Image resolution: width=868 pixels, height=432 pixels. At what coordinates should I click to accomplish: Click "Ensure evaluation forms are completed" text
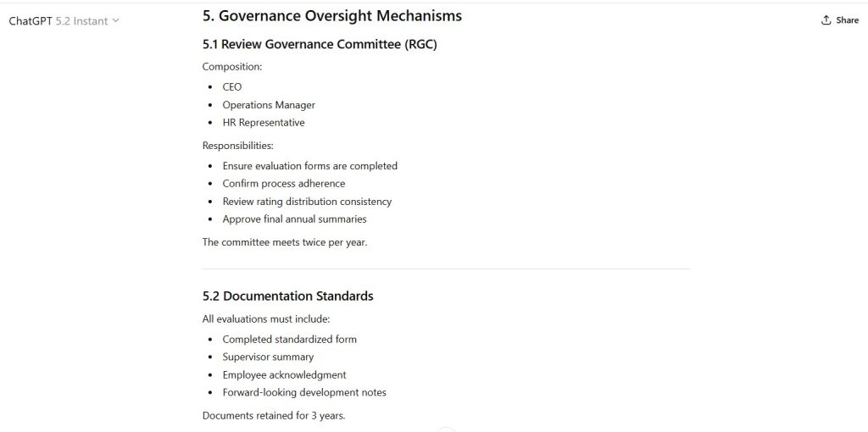309,166
